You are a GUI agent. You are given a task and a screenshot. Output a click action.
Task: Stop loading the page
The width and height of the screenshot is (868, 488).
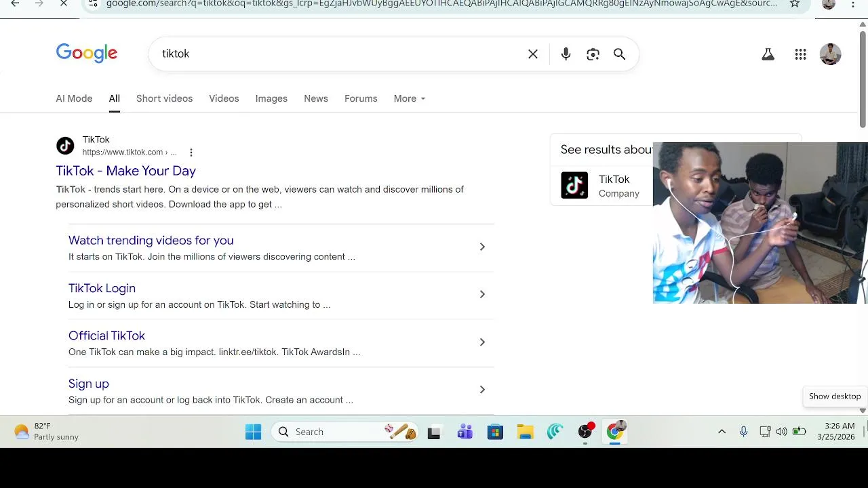coord(62,4)
